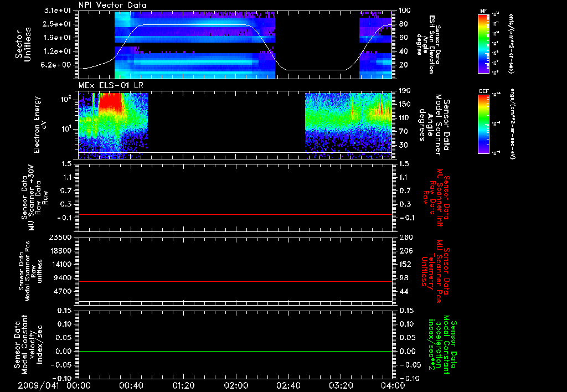The width and height of the screenshot is (567, 392).
Task: Click the 00:40 time axis tick label
Action: click(x=131, y=386)
